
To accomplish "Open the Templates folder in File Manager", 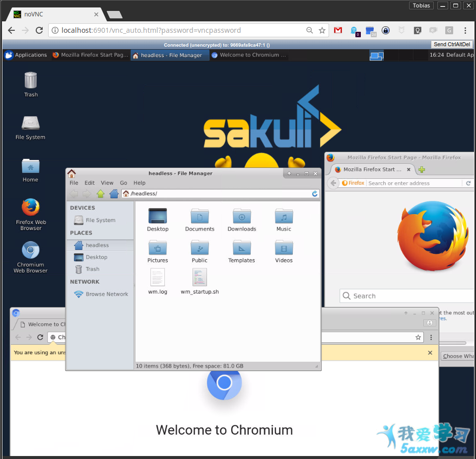I will [x=242, y=251].
